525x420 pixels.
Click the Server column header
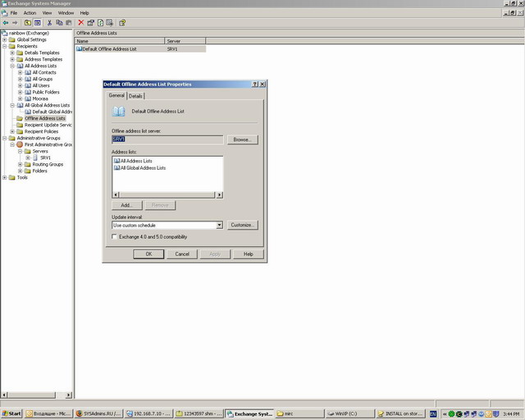185,41
